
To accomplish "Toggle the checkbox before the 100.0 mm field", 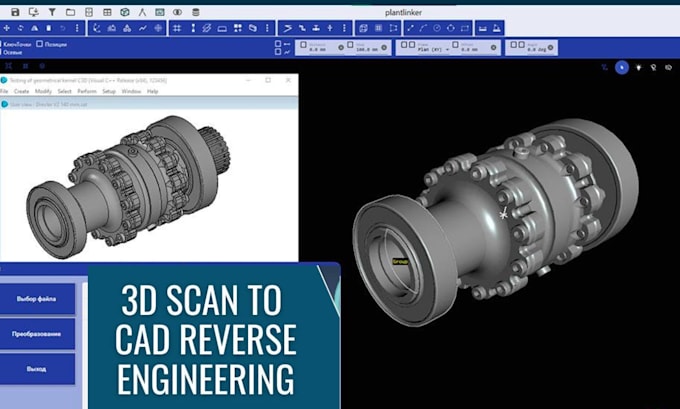I will (350, 45).
